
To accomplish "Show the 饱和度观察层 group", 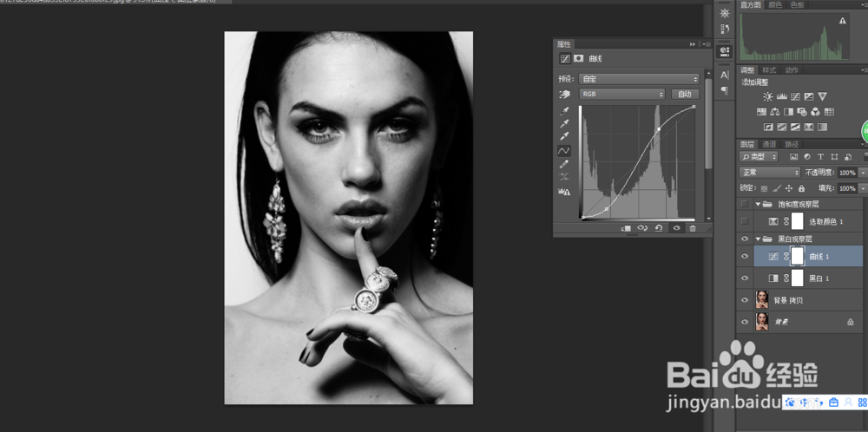I will [745, 204].
